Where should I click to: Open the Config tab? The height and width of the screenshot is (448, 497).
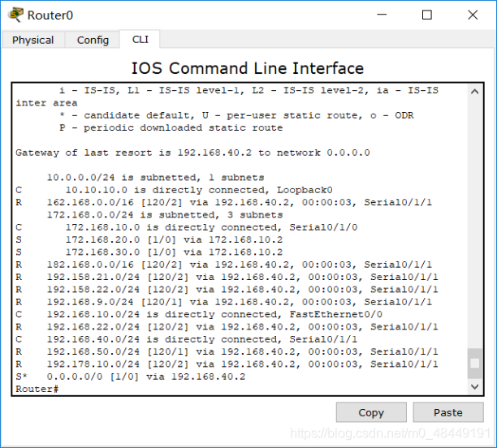[x=93, y=40]
